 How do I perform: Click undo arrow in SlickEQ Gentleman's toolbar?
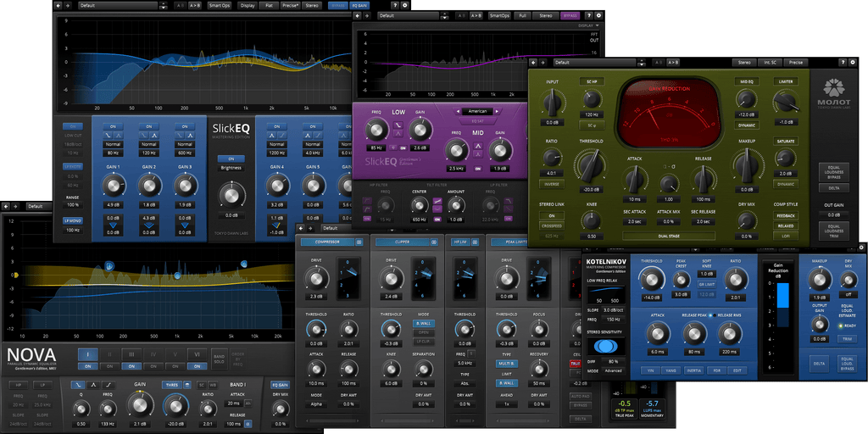pos(359,15)
